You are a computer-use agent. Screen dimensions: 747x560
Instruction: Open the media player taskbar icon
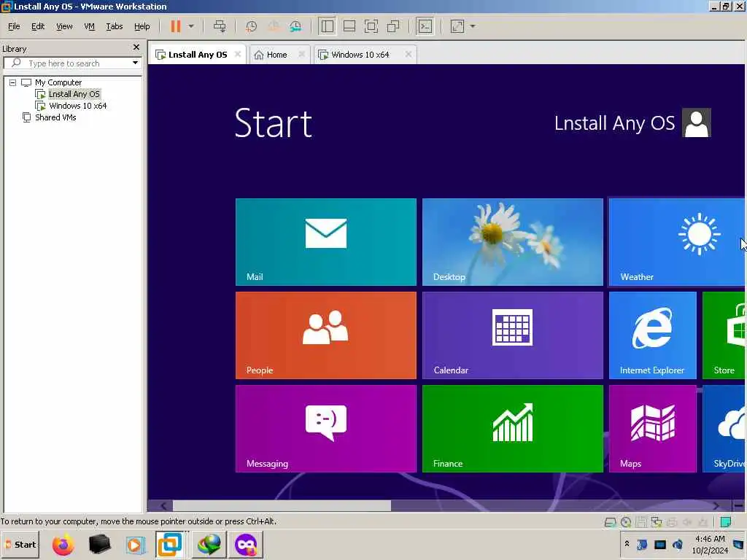tap(135, 545)
